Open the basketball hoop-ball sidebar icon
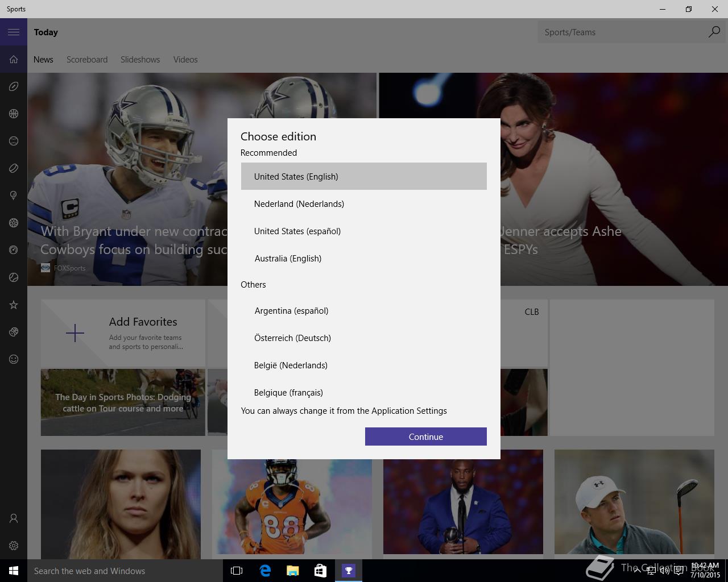728x582 pixels. [14, 114]
